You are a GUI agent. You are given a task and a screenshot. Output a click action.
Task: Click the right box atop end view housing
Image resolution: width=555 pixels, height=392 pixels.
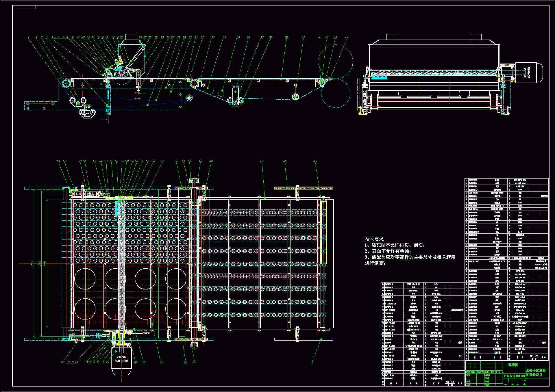pos(476,37)
